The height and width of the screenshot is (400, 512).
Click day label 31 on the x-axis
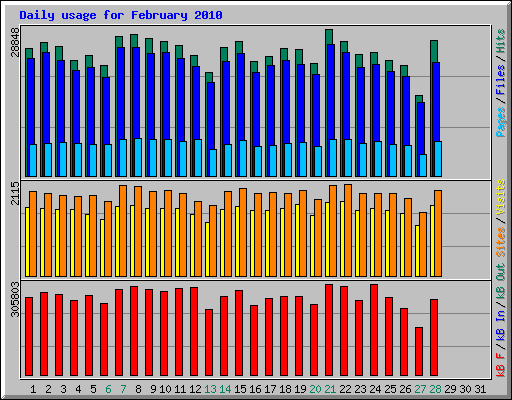tap(480, 389)
